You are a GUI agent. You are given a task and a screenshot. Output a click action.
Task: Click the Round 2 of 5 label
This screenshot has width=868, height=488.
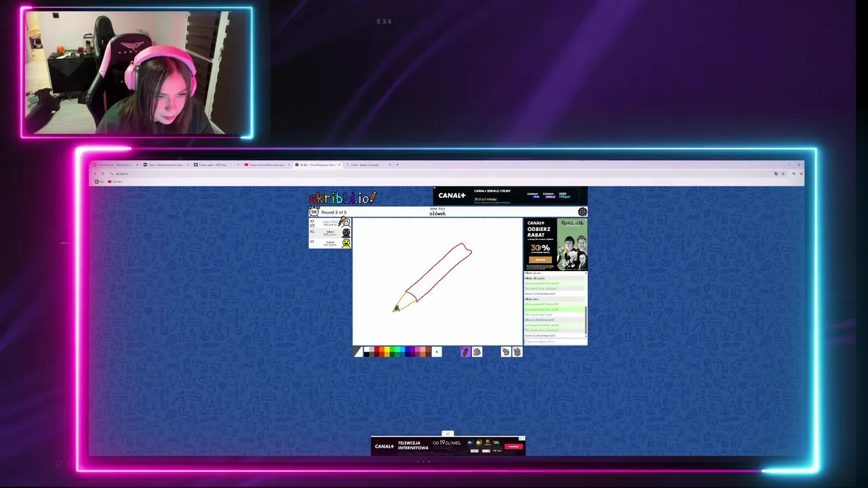coord(334,212)
